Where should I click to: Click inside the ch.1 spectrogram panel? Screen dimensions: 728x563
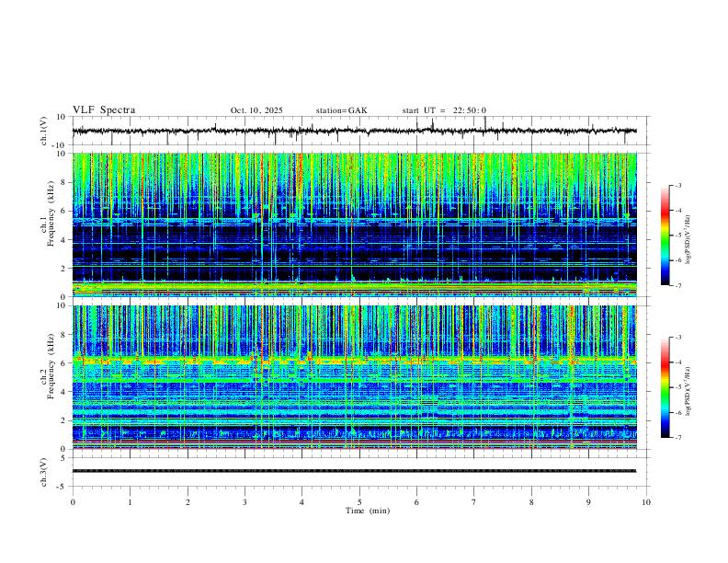coord(354,224)
